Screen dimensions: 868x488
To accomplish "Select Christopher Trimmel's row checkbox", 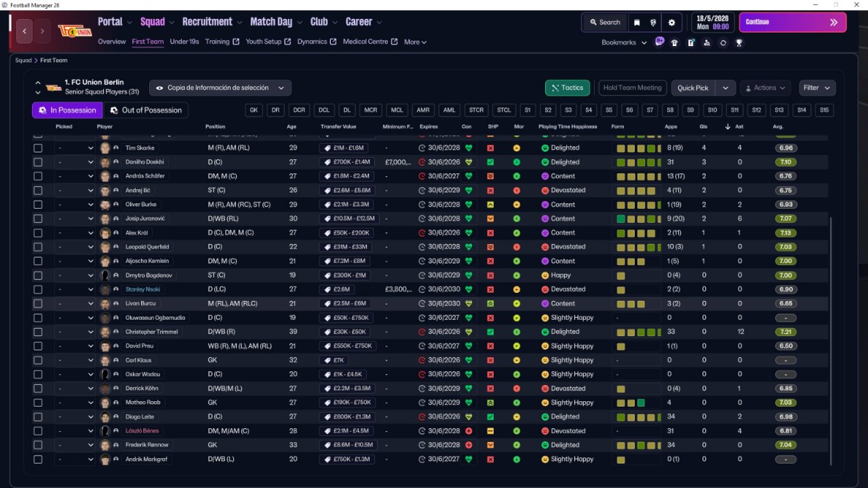I will [38, 332].
